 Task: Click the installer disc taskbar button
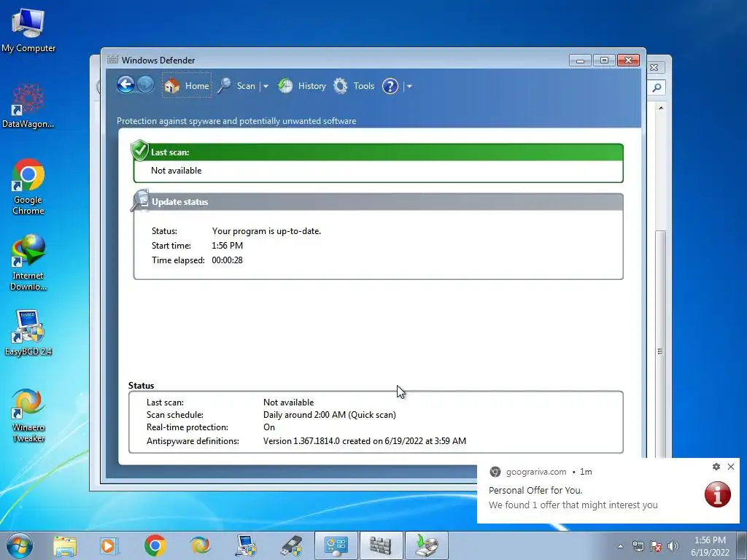(426, 545)
